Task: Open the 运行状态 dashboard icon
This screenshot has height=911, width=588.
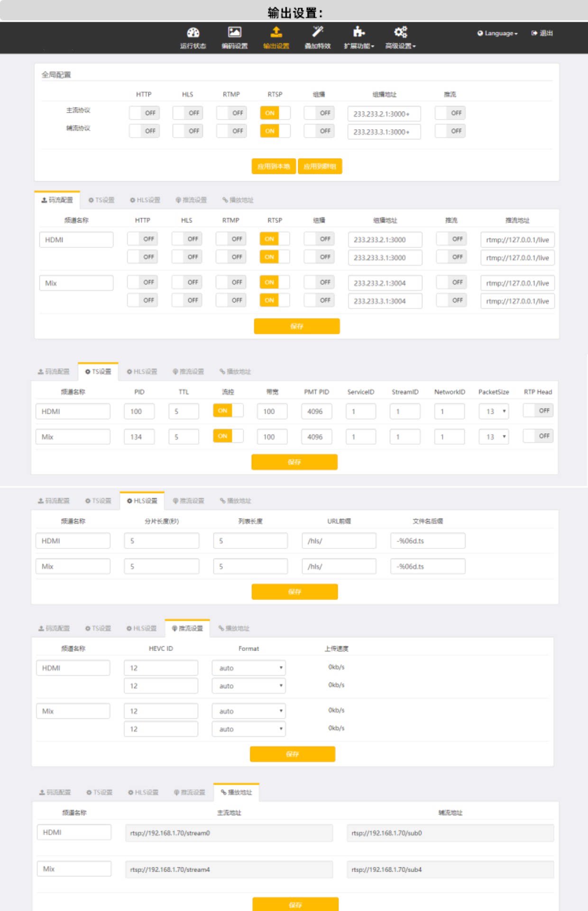Action: coord(193,32)
